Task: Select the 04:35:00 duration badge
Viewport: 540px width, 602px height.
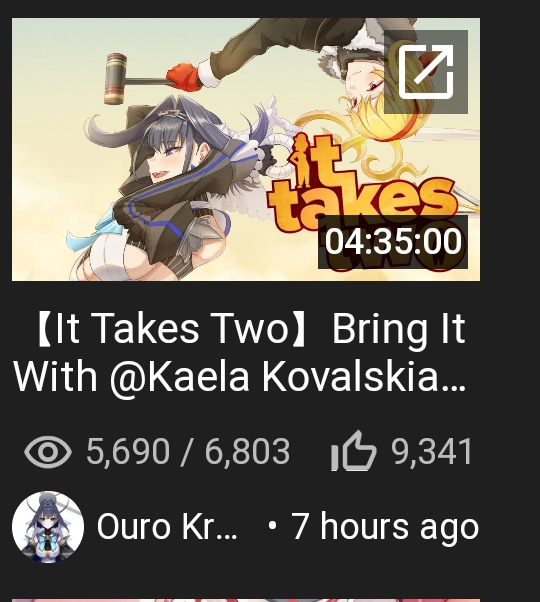Action: [393, 242]
